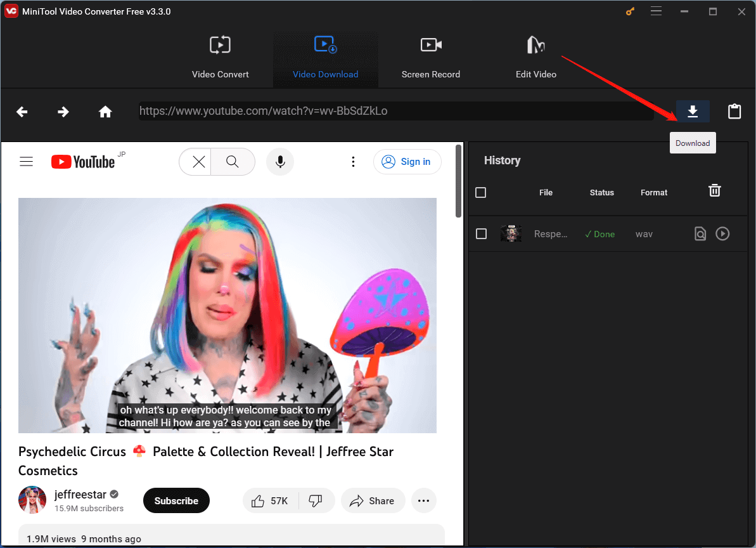The height and width of the screenshot is (548, 756).
Task: Open the YouTube guide menu
Action: [x=27, y=162]
